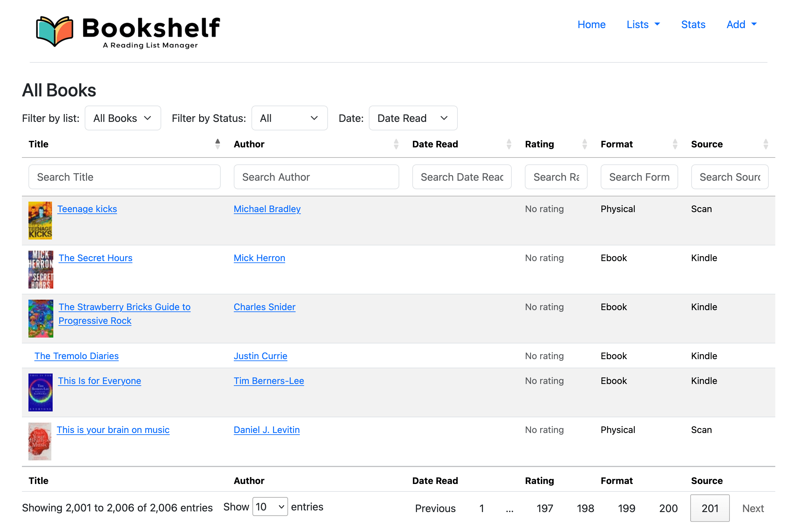790x532 pixels.
Task: Expand the Filter by Status dropdown
Action: (289, 118)
